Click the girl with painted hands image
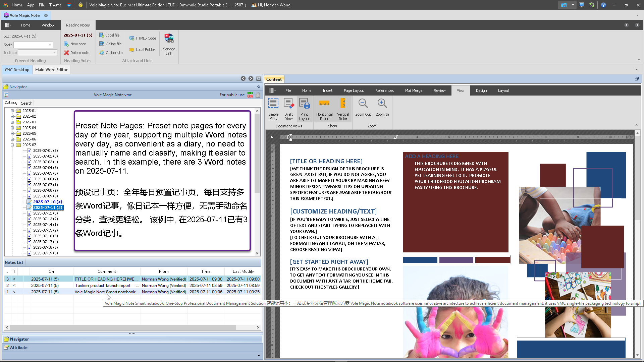The height and width of the screenshot is (362, 644). point(455,312)
